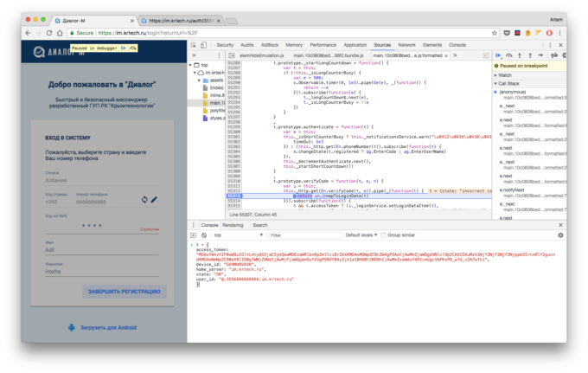
Task: Toggle the console sidebar icon
Action: tap(193, 235)
